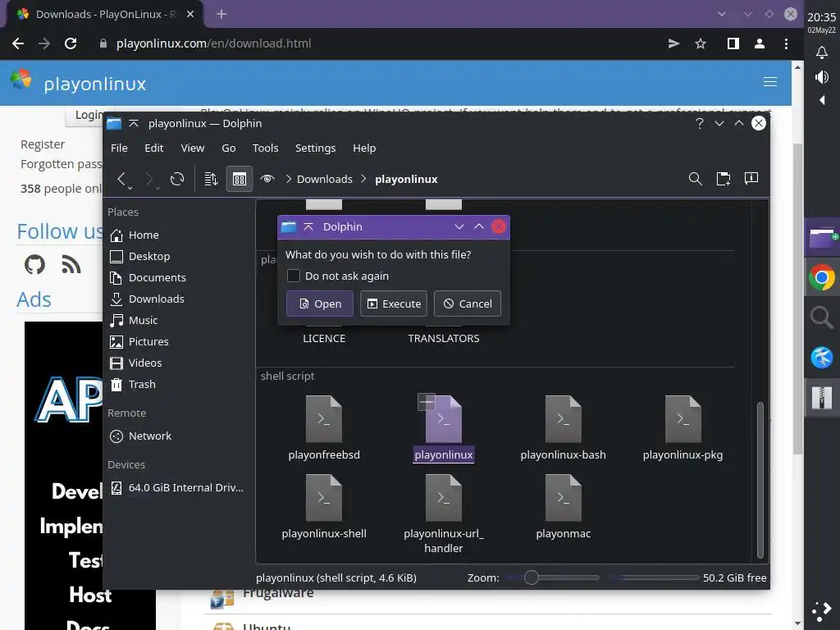Bookmark the page with the star icon

pyautogui.click(x=701, y=43)
